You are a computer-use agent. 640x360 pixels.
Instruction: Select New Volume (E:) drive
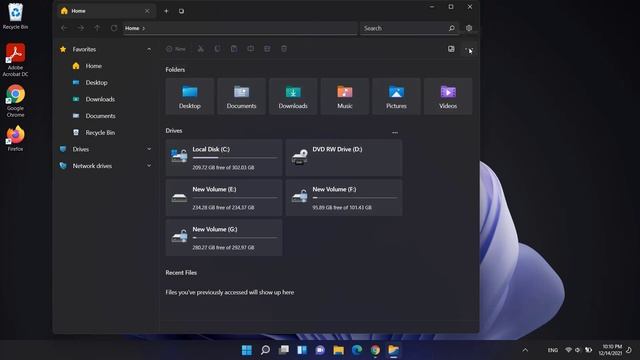click(x=224, y=198)
